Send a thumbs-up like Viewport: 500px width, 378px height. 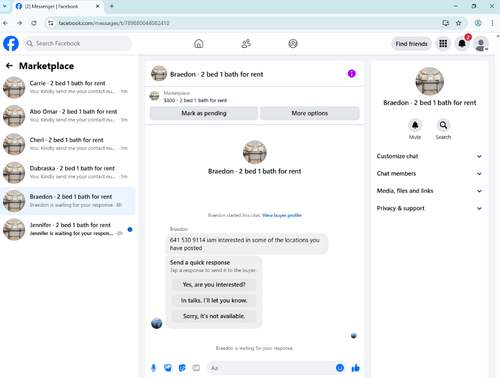(356, 368)
